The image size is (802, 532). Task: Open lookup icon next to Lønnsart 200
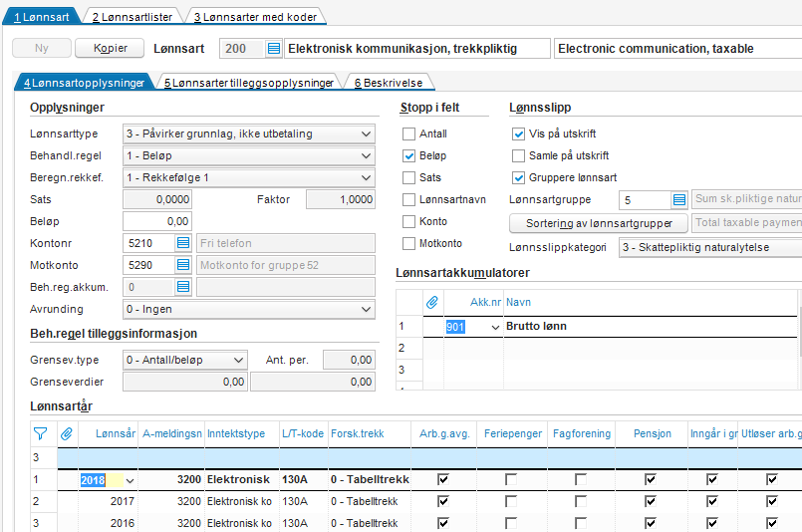click(274, 49)
